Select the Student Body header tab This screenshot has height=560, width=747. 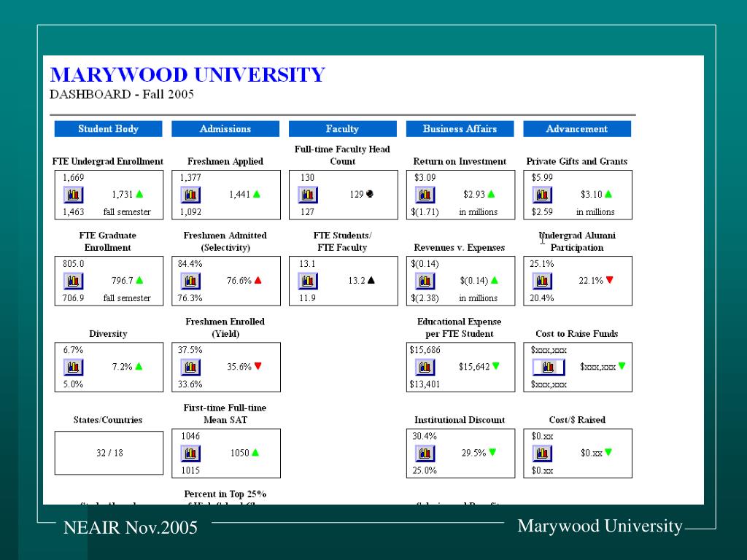tap(108, 129)
